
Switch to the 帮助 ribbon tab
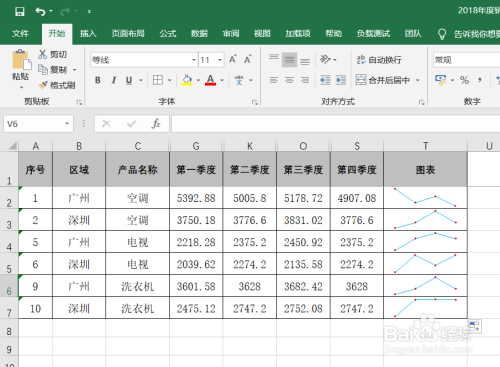(334, 33)
